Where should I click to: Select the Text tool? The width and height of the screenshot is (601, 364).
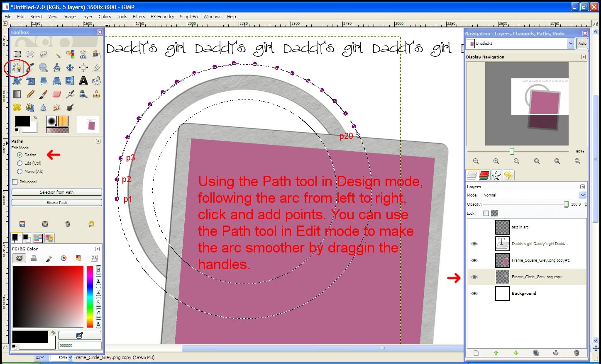point(83,81)
